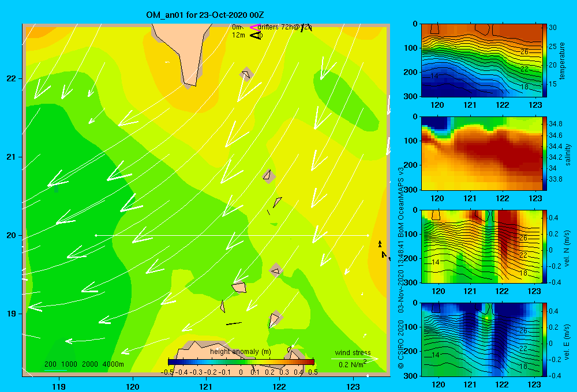
Task: Click latitude label "20" on main map
Action: click(12, 235)
